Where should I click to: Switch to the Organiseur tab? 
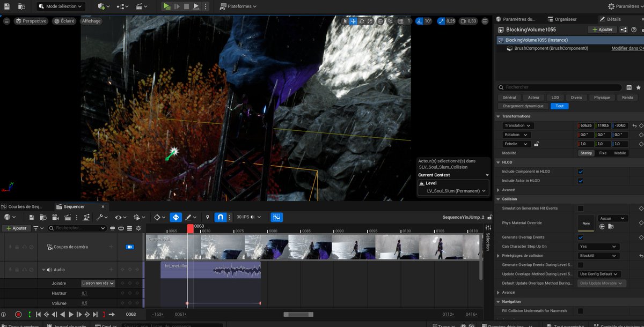tap(562, 19)
